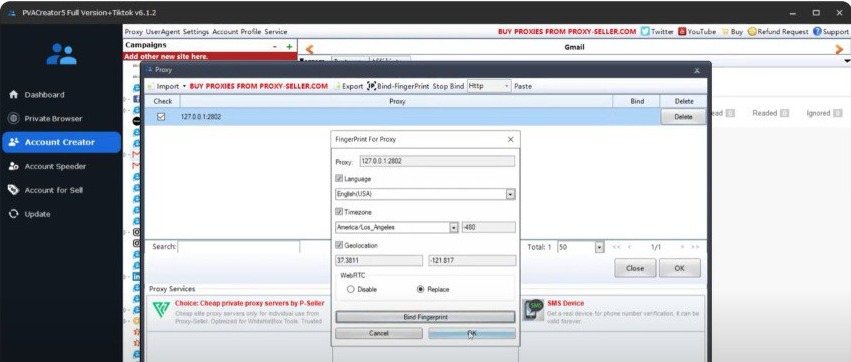This screenshot has height=362, width=851.
Task: Click OK in the FingerPrint dialog
Action: [472, 333]
